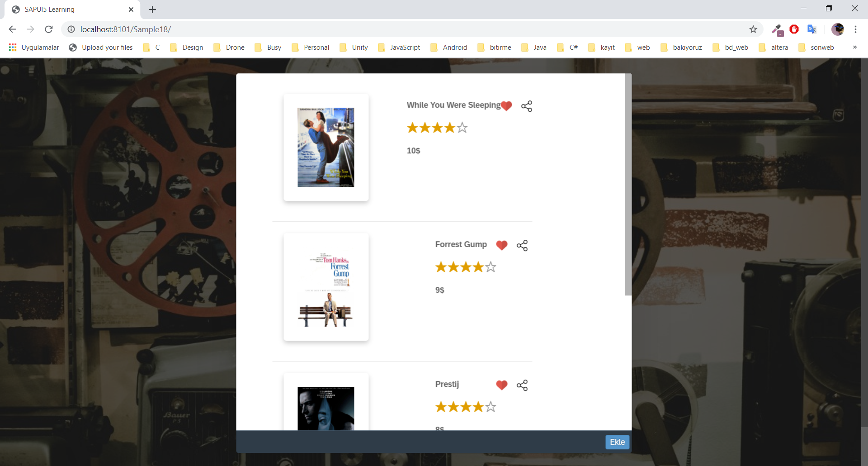Open the red Opera-style extension icon

[x=794, y=29]
